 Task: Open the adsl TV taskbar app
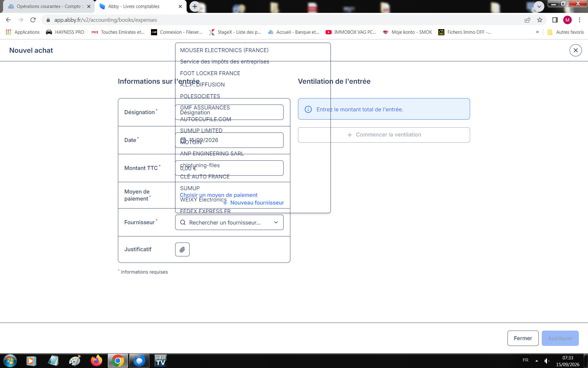point(160,361)
